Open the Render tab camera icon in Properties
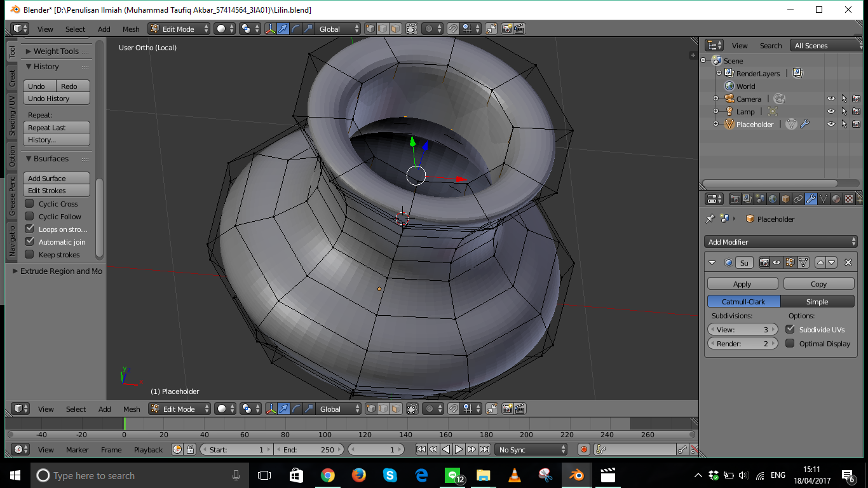Image resolution: width=868 pixels, height=488 pixels. [735, 199]
